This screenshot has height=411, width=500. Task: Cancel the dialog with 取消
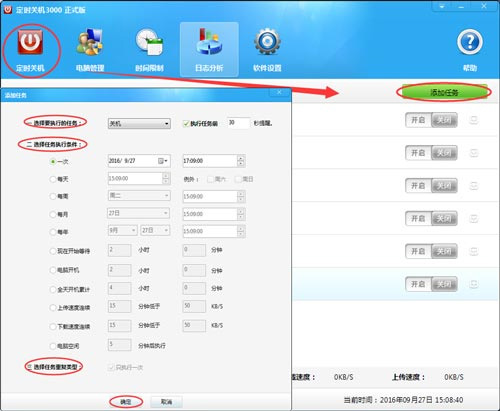(x=166, y=402)
